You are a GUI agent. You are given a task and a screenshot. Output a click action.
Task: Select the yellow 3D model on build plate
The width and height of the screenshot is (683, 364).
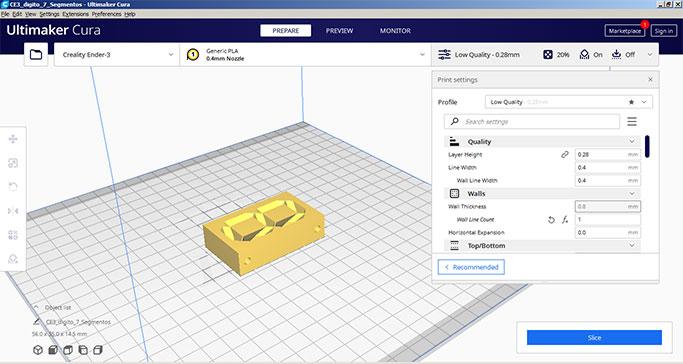point(264,233)
